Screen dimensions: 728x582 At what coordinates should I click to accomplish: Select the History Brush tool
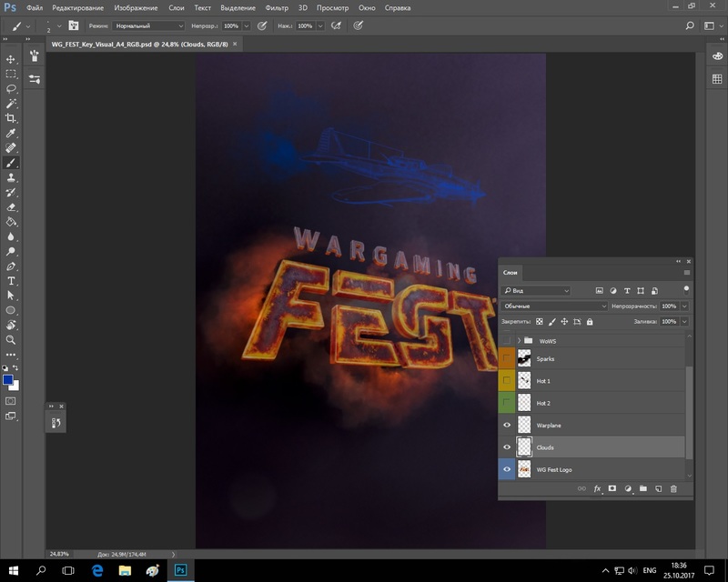pyautogui.click(x=11, y=193)
